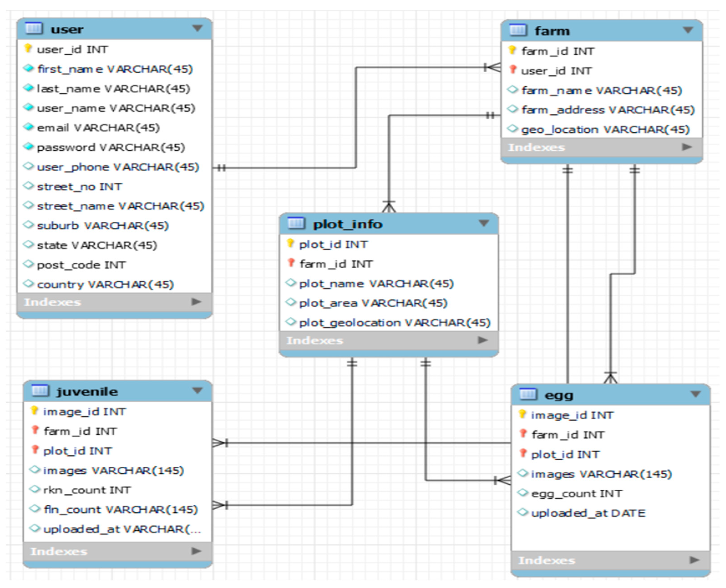
Task: Click the plot_info table icon
Action: tap(296, 223)
